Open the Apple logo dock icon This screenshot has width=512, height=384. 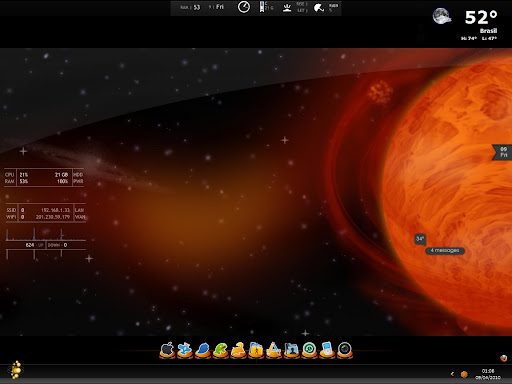coord(167,350)
